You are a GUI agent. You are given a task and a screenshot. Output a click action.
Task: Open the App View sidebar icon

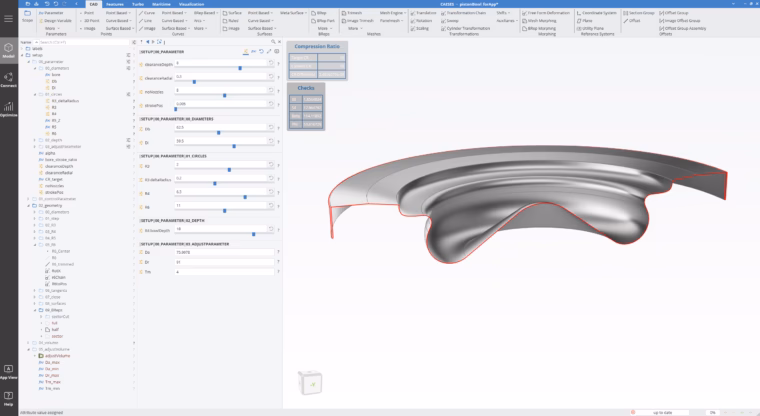point(8,372)
